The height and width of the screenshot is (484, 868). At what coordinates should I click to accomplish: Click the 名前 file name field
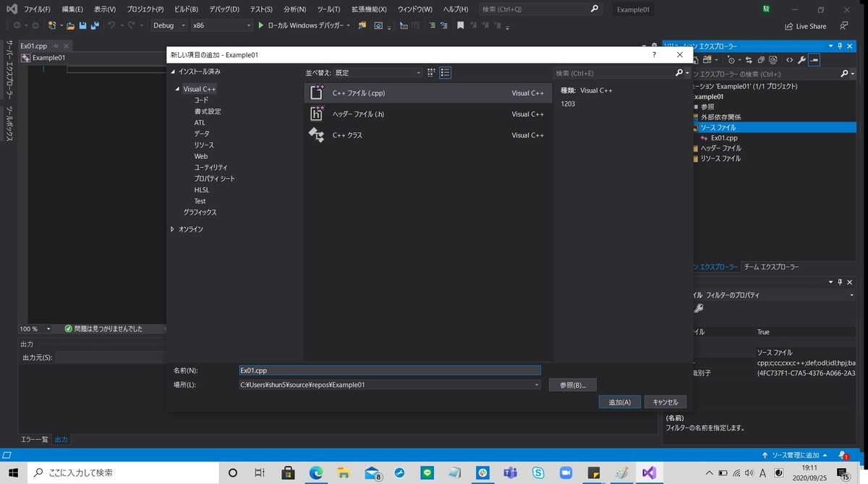pyautogui.click(x=390, y=370)
